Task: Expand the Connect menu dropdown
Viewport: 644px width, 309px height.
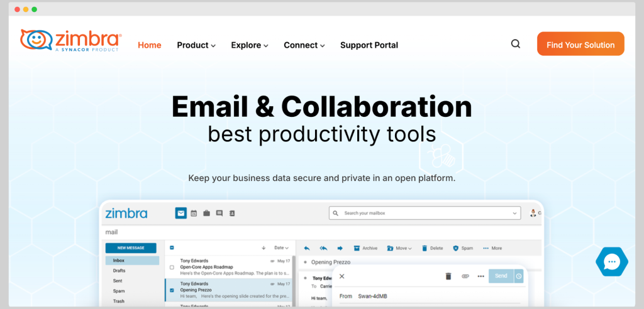Action: click(x=304, y=45)
